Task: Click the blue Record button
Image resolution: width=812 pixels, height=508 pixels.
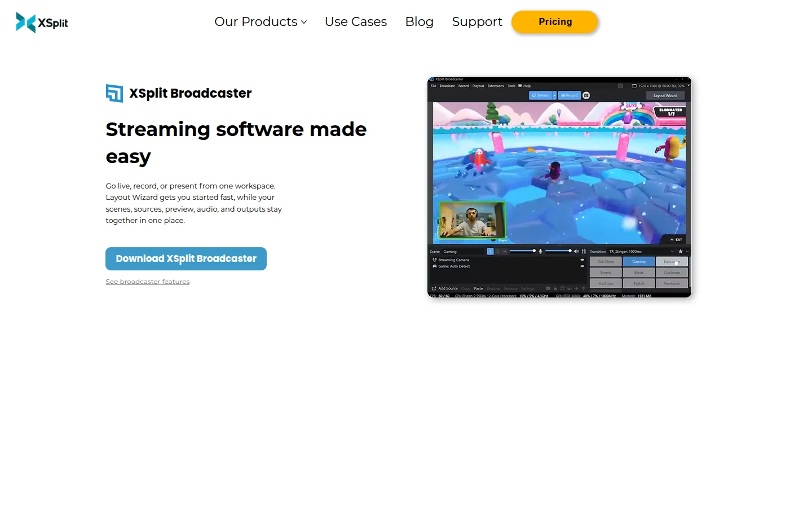Action: tap(570, 95)
